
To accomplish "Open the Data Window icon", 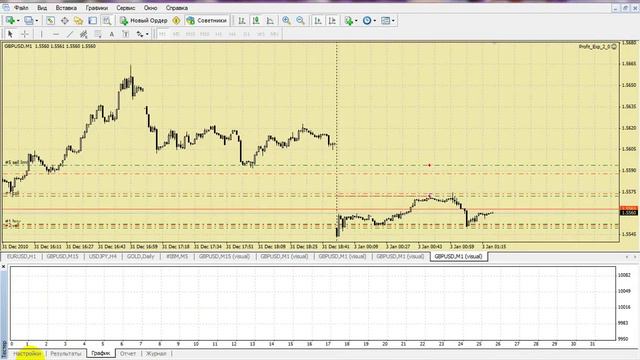I will pyautogui.click(x=64, y=20).
